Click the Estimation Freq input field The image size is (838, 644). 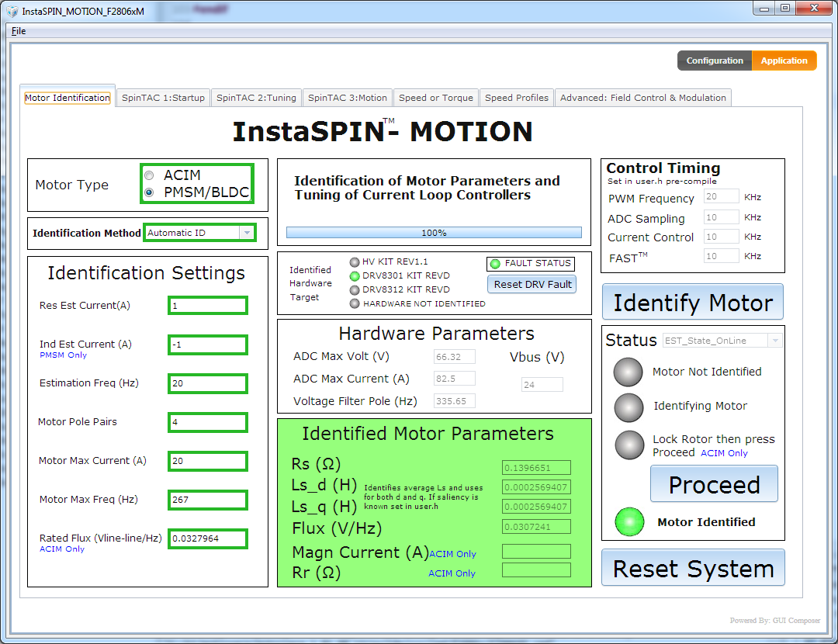208,383
